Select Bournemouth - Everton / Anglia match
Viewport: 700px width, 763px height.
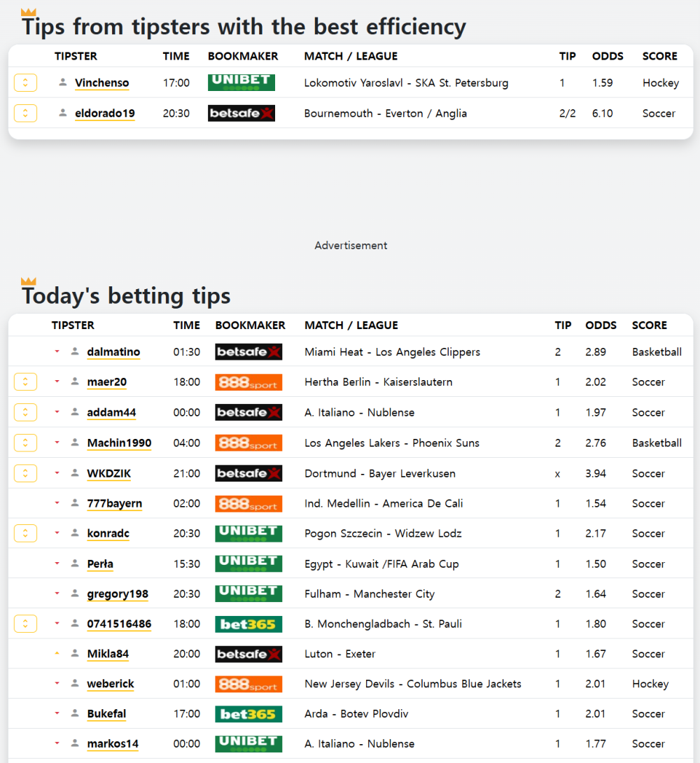tap(385, 113)
